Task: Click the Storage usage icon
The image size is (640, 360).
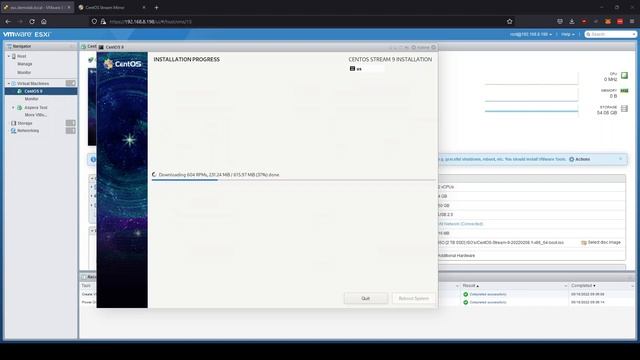Action: [x=624, y=109]
